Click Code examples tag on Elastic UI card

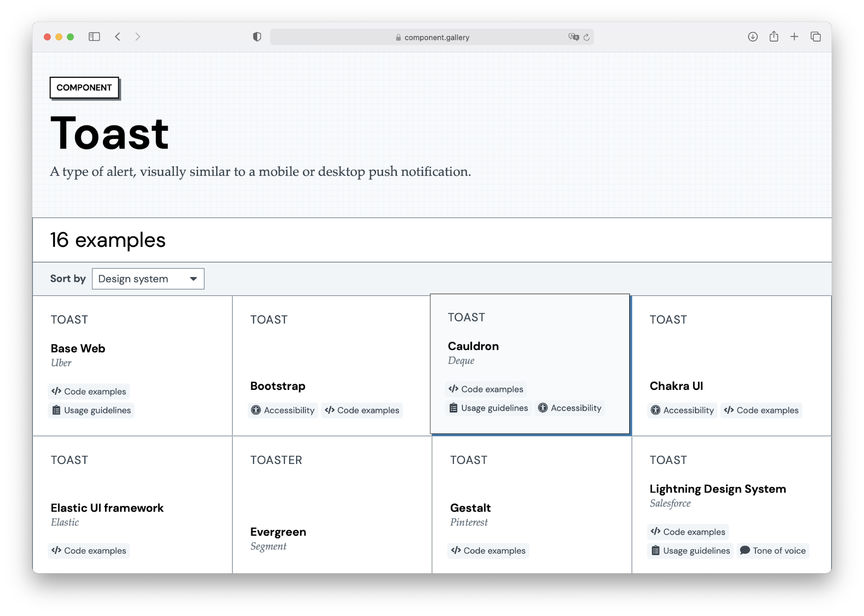(x=89, y=551)
